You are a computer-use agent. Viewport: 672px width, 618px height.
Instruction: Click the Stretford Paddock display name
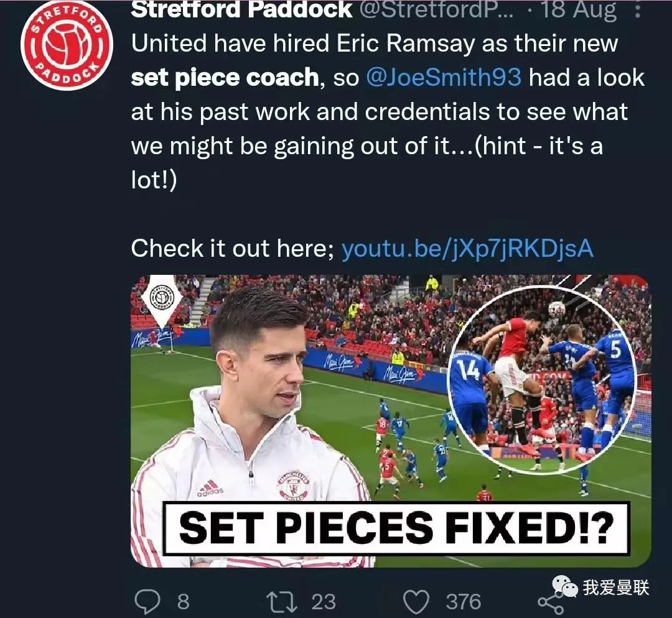point(241,9)
